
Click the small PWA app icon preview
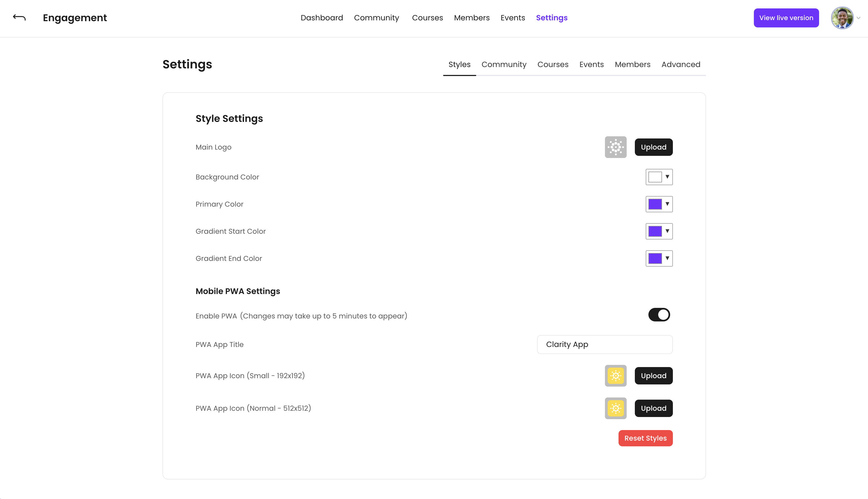coord(615,376)
